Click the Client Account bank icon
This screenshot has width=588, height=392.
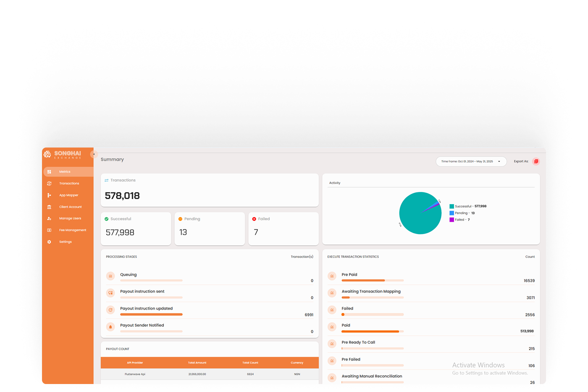(x=49, y=207)
